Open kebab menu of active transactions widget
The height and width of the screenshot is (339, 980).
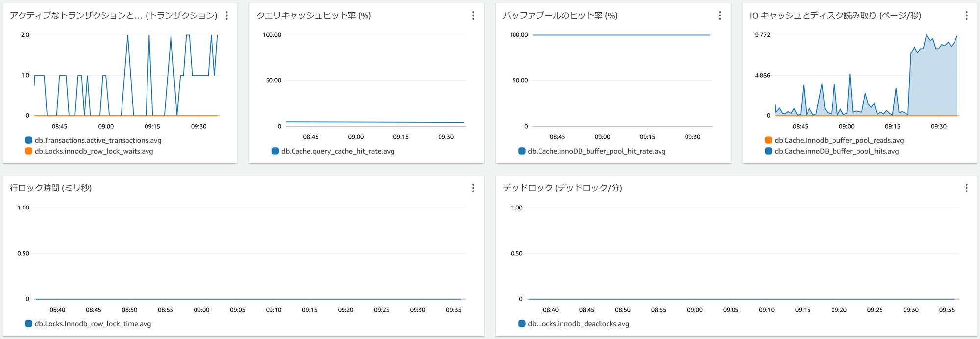[x=226, y=16]
